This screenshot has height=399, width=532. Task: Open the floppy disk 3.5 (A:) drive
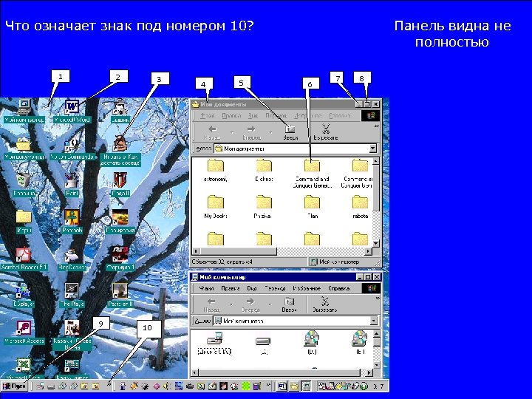tap(215, 343)
